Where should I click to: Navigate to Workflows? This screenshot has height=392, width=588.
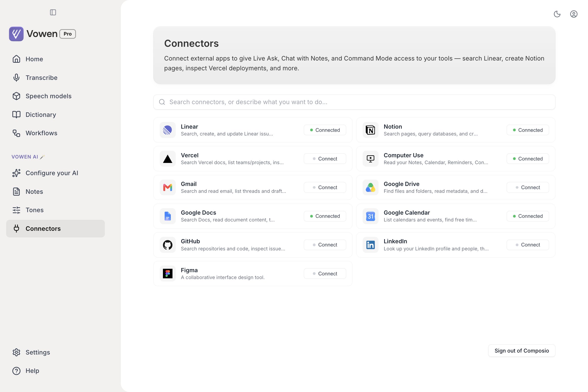pyautogui.click(x=55, y=133)
